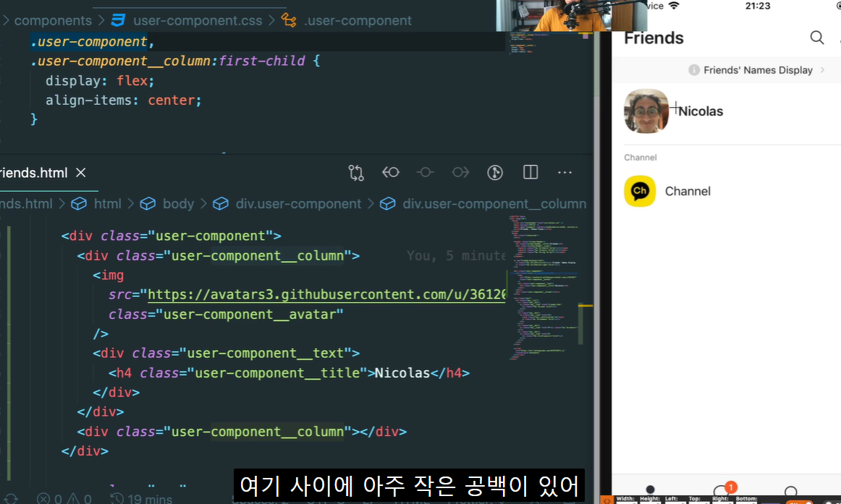Click the CSS file icon in upper breadcrumb
The width and height of the screenshot is (841, 504).
[x=118, y=20]
